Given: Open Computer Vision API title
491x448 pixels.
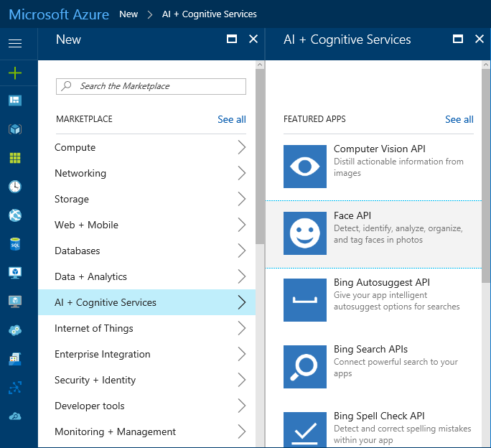Looking at the screenshot, I should pyautogui.click(x=380, y=149).
